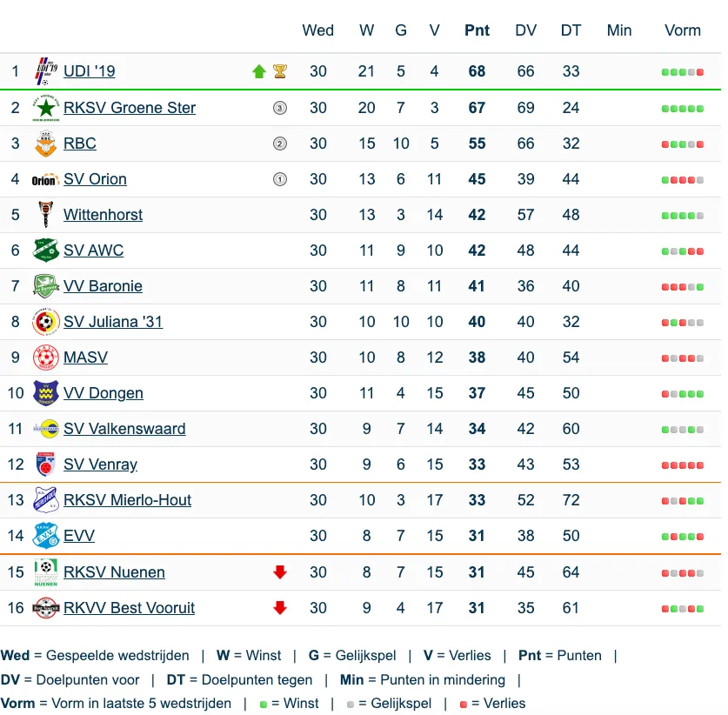Viewport: 728px width, 715px height.
Task: Open the SV Juliana '31 team page
Action: (x=113, y=321)
